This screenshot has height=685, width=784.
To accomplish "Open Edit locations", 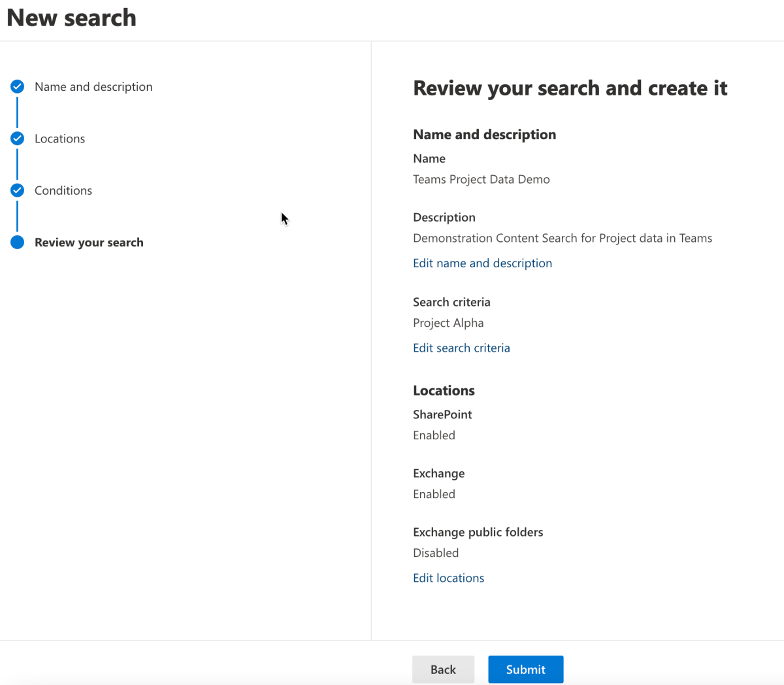I will click(448, 577).
